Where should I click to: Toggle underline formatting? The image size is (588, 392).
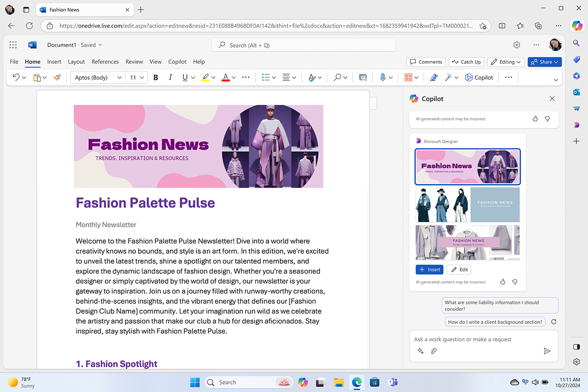tap(185, 77)
